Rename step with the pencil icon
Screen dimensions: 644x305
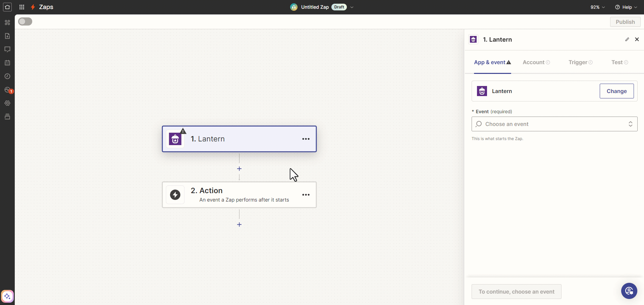point(627,39)
